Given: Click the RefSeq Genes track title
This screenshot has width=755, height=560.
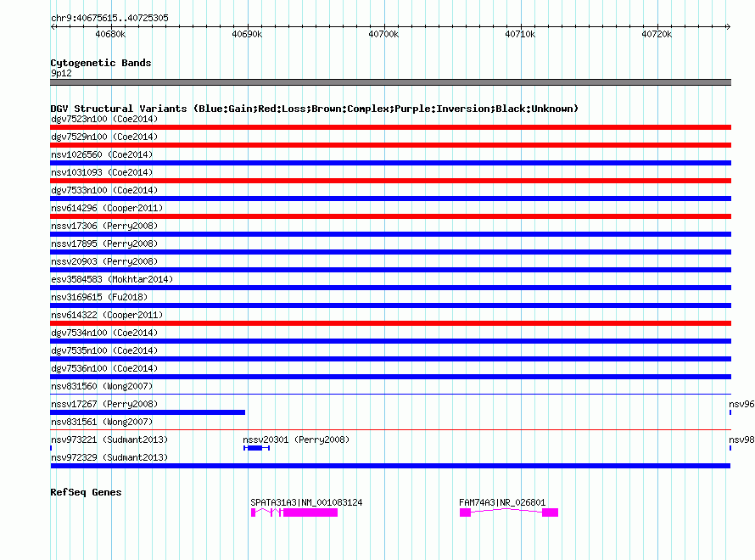Looking at the screenshot, I should (86, 492).
